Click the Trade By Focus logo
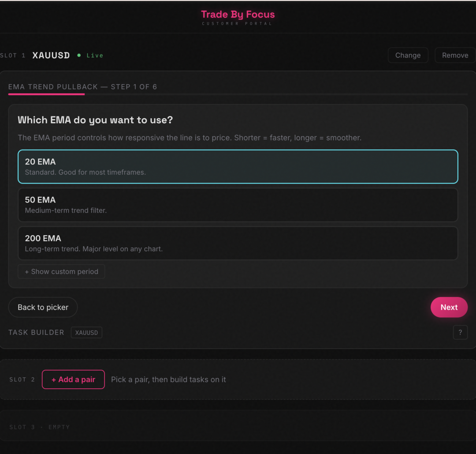476x454 pixels. tap(238, 14)
